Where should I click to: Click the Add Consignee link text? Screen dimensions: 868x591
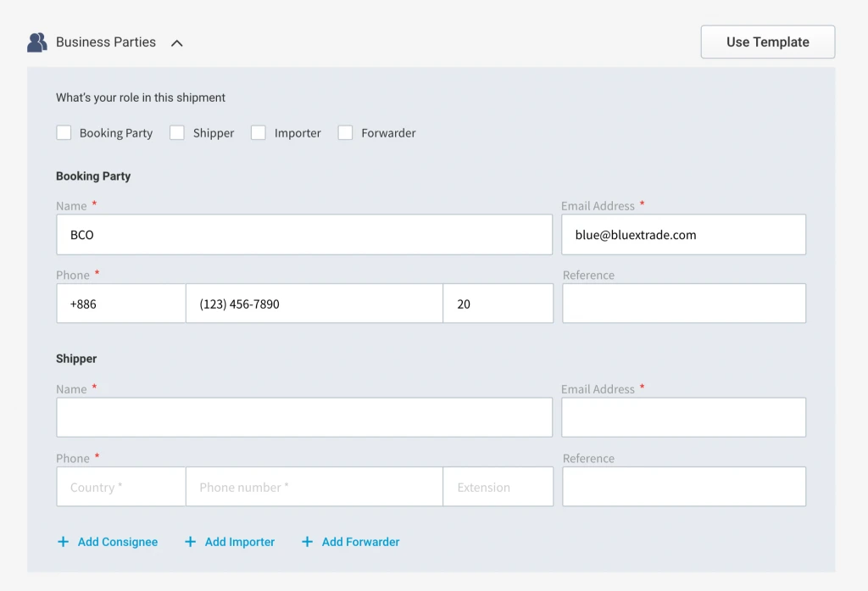118,542
